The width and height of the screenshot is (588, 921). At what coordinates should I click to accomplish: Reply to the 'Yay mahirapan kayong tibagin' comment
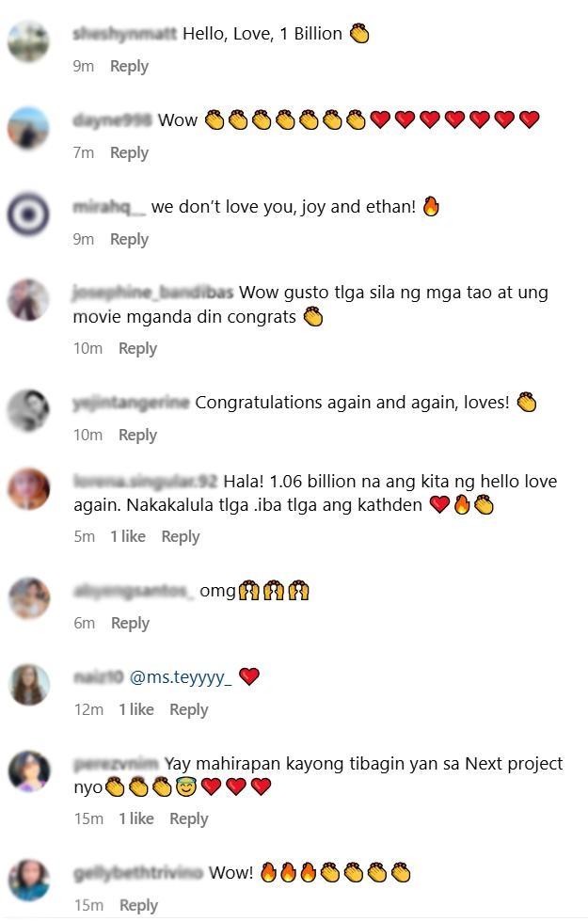[188, 818]
